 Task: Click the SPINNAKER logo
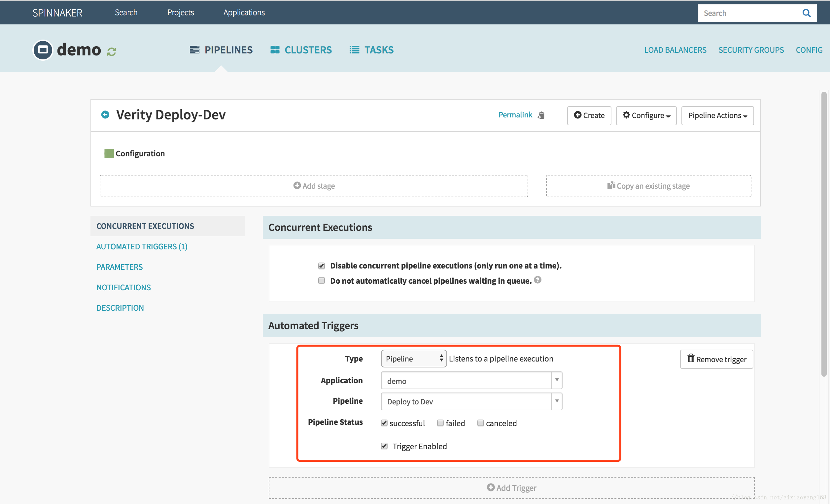click(x=57, y=13)
